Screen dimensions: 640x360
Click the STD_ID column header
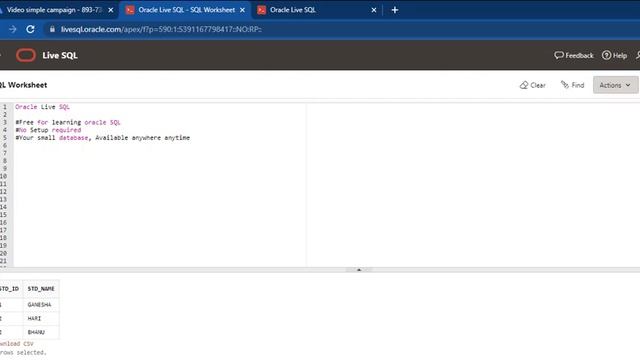point(9,289)
